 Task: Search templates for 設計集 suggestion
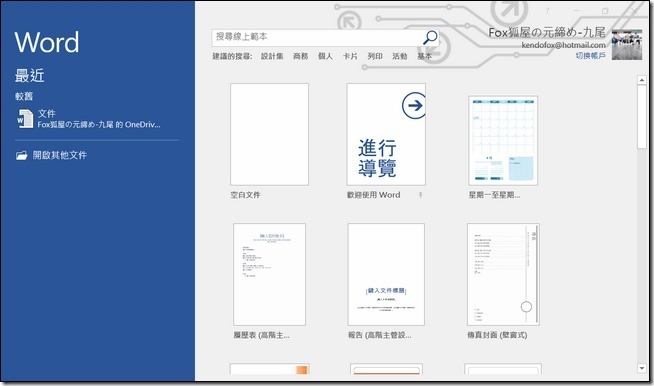(272, 56)
